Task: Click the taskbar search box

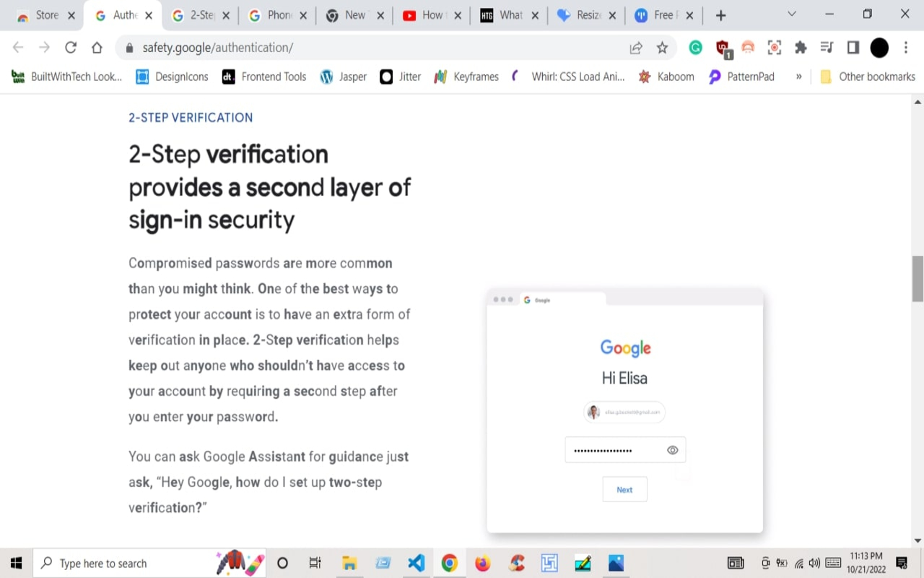Action: (x=149, y=563)
